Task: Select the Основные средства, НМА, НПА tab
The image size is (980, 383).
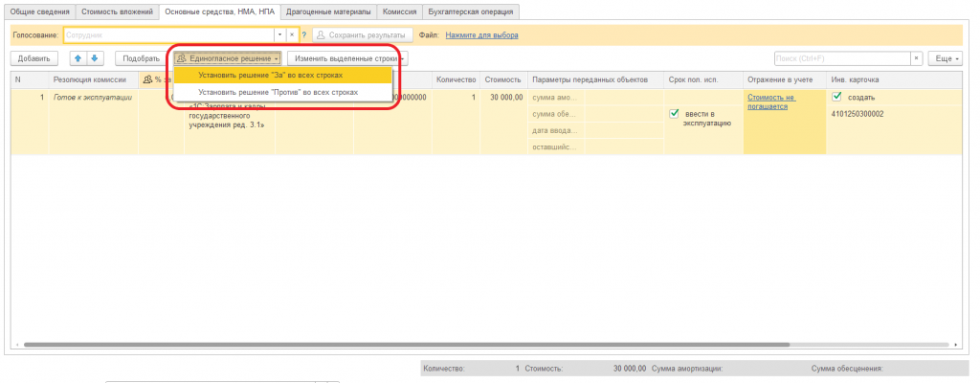Action: 219,11
